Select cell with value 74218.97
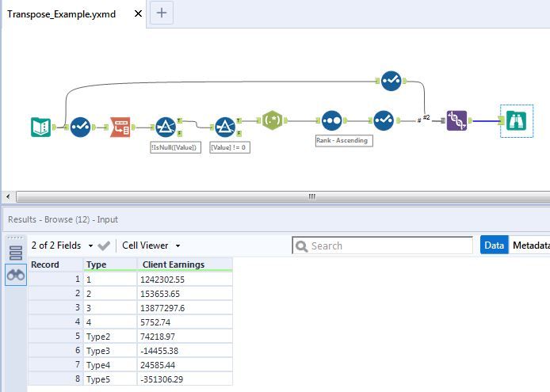550x392 pixels. click(x=185, y=337)
